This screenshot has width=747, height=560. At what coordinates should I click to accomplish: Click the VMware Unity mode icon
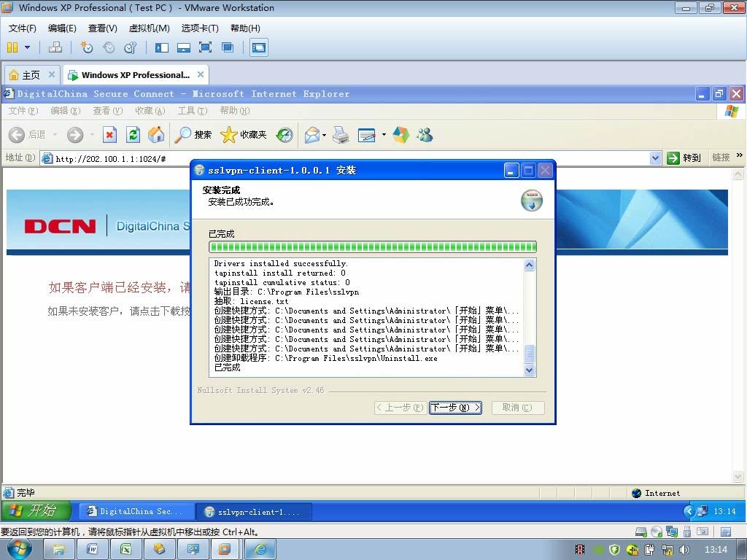tap(228, 47)
